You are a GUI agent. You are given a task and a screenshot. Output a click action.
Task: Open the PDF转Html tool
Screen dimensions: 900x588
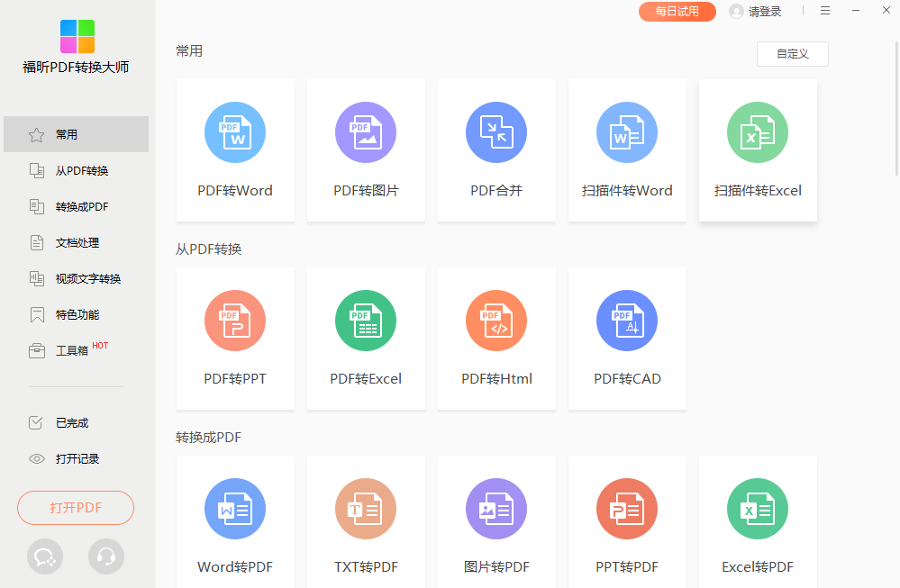click(496, 320)
